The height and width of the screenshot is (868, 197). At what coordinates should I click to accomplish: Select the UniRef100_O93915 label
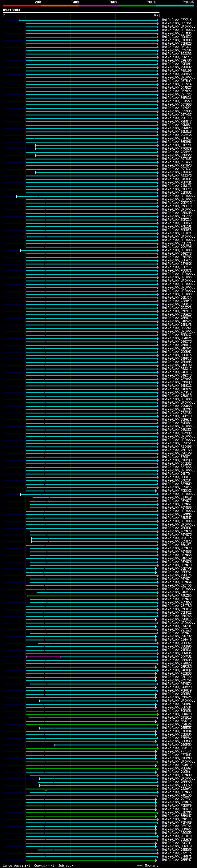(176, 718)
